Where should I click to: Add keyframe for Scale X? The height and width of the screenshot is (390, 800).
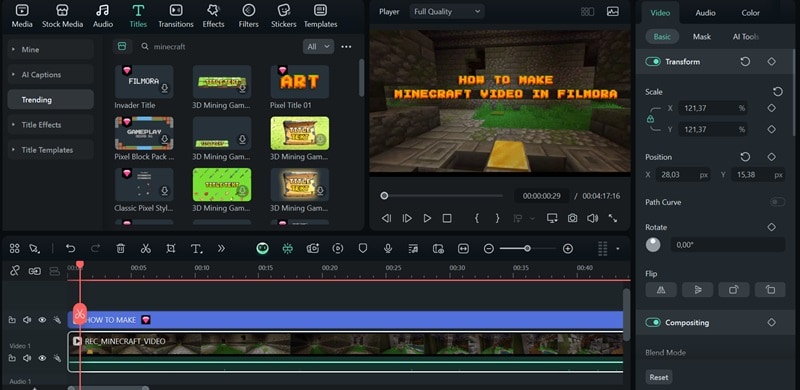click(x=771, y=108)
